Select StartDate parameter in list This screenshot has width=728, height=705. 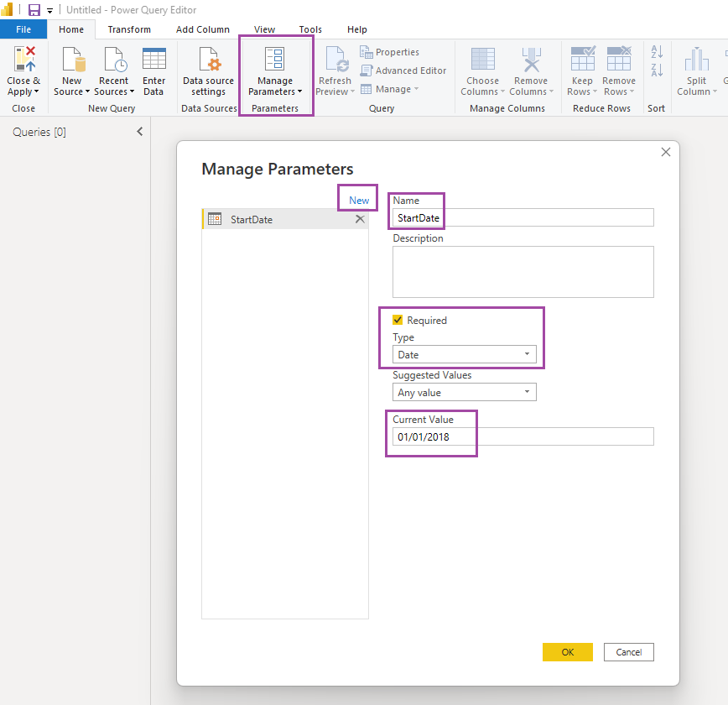[x=285, y=219]
